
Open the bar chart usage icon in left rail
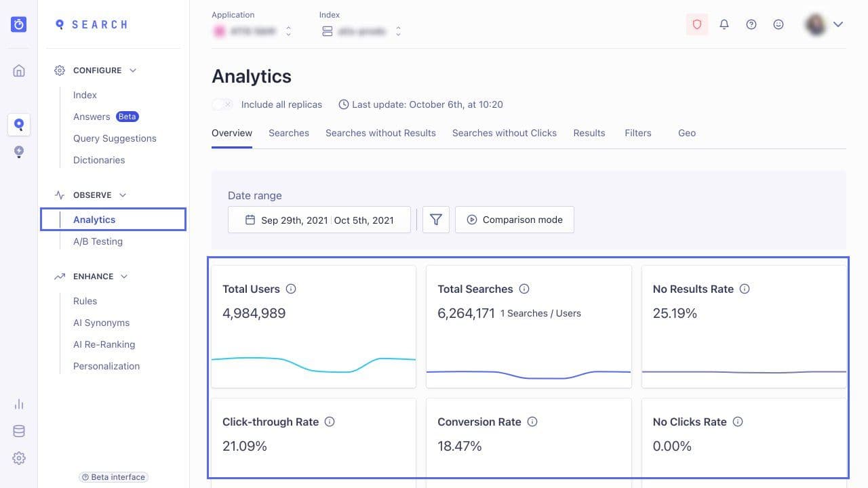pyautogui.click(x=19, y=404)
